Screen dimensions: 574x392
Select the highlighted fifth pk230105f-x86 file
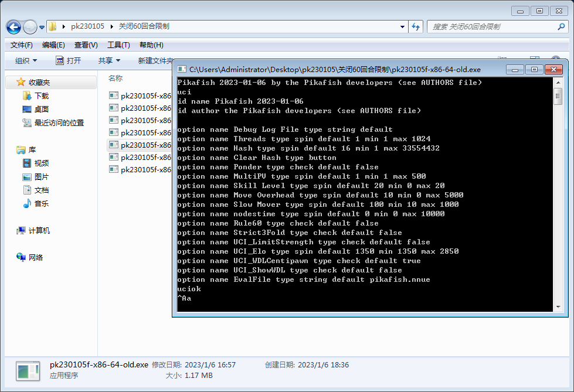click(x=140, y=145)
